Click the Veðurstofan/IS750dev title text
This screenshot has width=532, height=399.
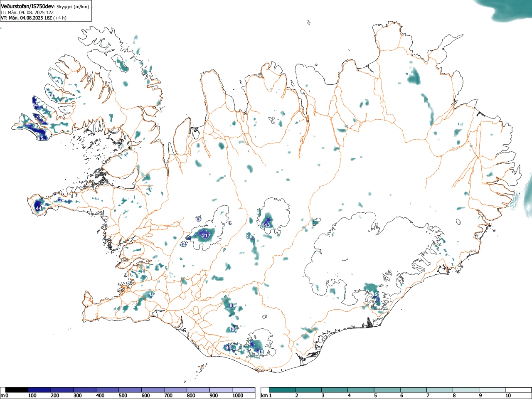tap(27, 6)
